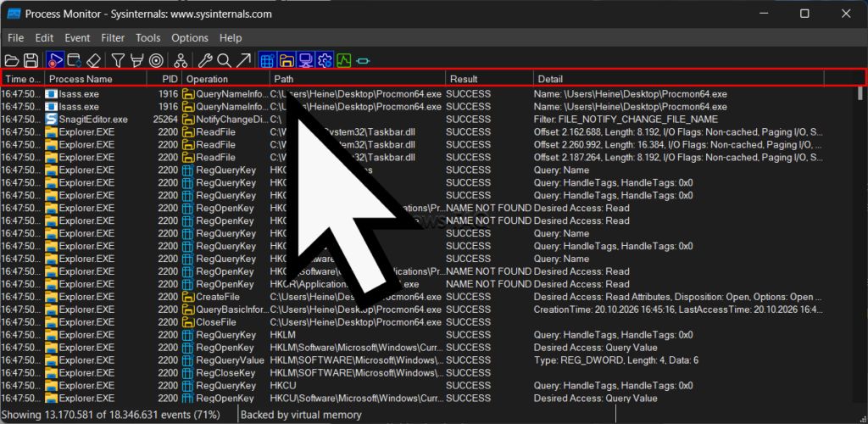Click the Detail column header
The image size is (868, 424).
(679, 79)
